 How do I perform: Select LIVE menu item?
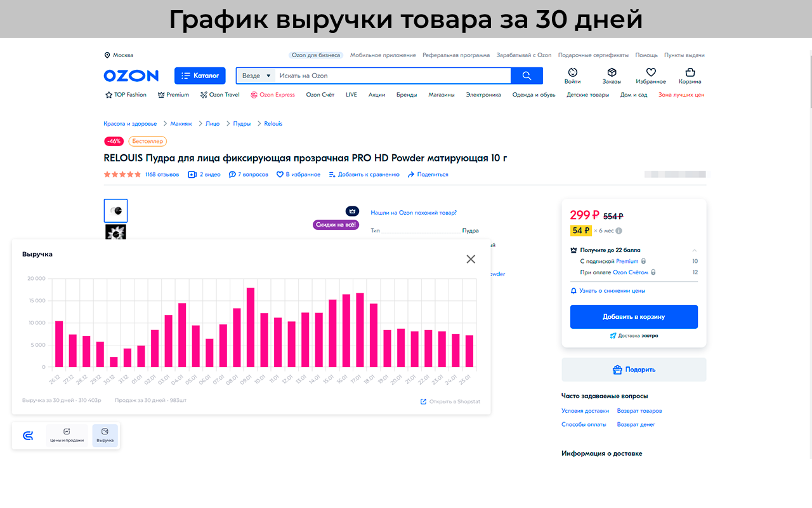coord(351,95)
